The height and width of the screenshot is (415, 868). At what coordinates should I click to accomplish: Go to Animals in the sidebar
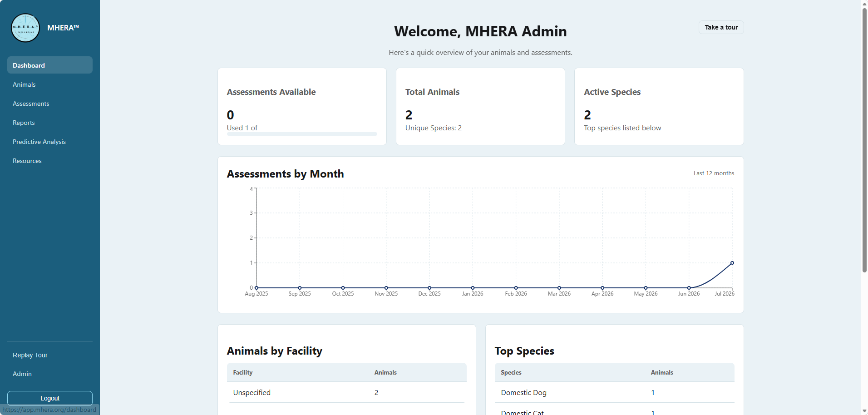[50, 84]
